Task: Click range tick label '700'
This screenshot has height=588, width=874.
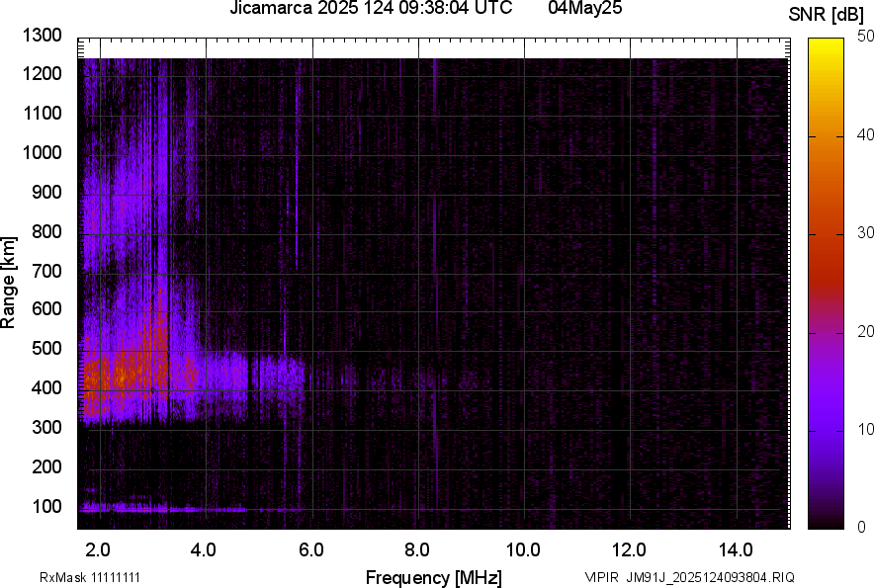Action: 46,271
